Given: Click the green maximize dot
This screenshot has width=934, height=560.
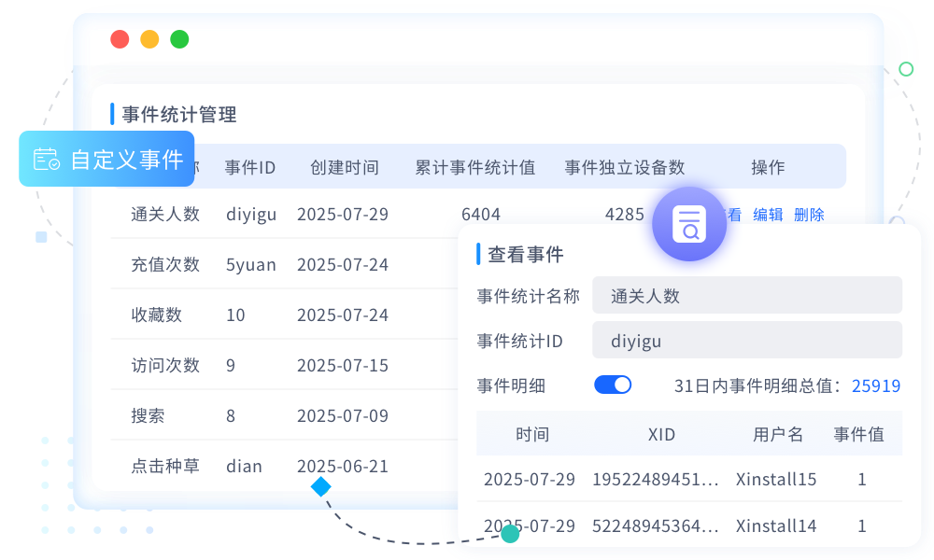Looking at the screenshot, I should click(179, 39).
